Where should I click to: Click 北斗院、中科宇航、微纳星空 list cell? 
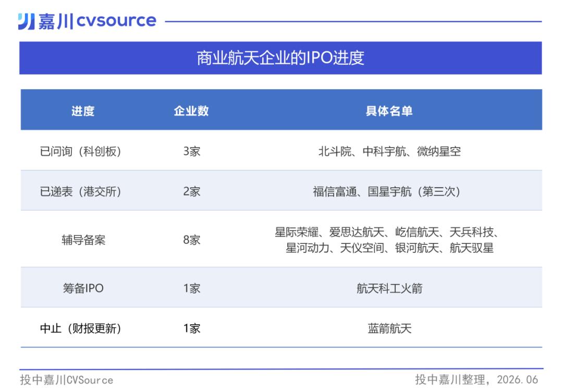click(x=389, y=151)
